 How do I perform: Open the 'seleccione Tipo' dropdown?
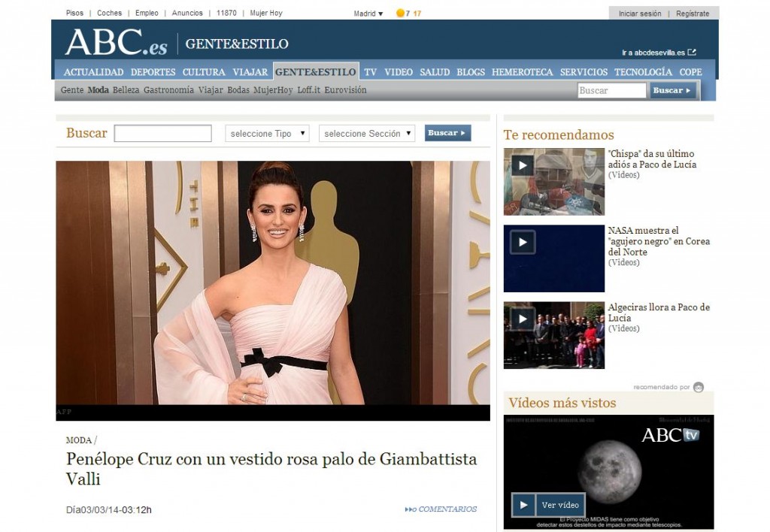coord(267,133)
